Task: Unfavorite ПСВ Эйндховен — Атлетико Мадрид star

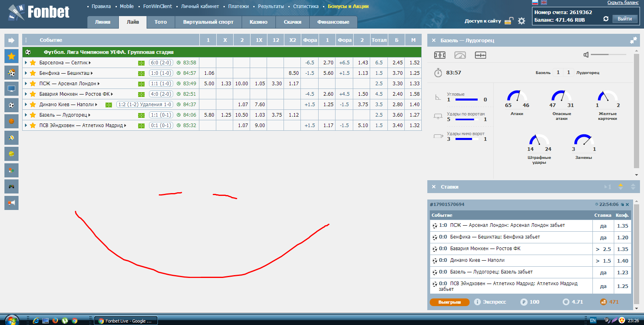Action: [x=33, y=125]
